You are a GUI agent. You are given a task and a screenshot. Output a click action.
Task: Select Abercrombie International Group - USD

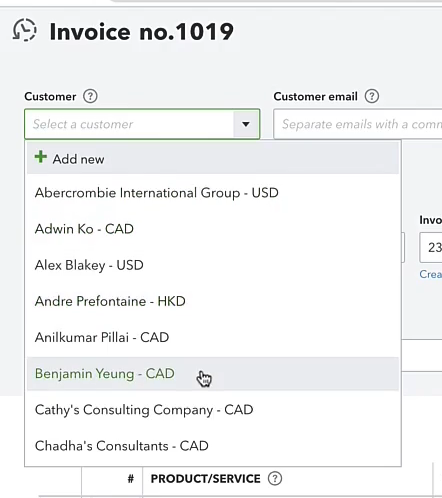pyautogui.click(x=213, y=193)
